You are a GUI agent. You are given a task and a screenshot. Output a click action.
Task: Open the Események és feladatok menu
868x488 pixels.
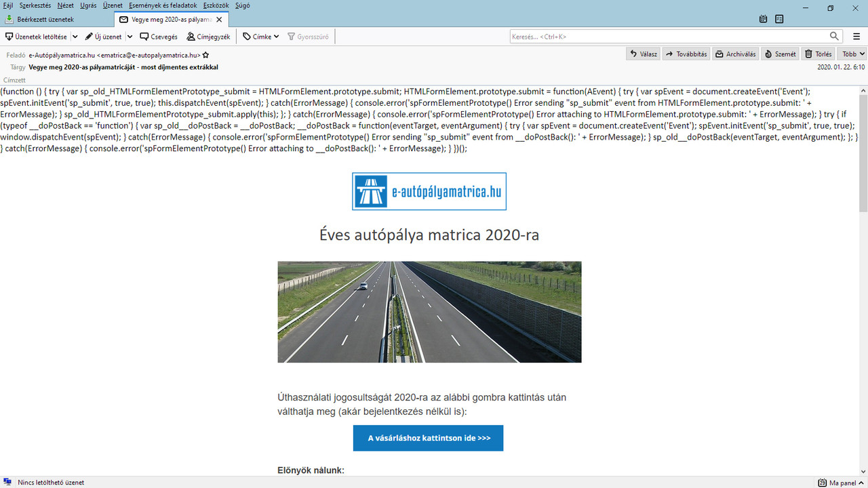coord(163,5)
